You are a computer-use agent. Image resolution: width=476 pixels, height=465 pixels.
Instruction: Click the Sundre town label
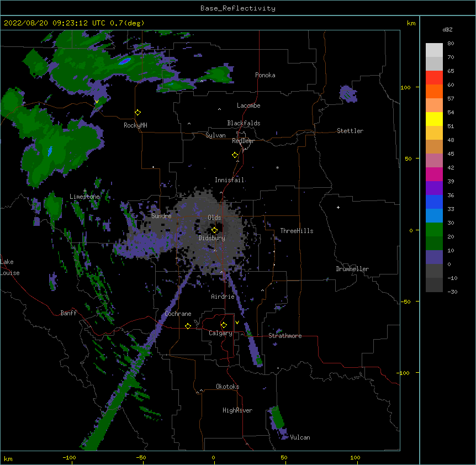tap(161, 216)
